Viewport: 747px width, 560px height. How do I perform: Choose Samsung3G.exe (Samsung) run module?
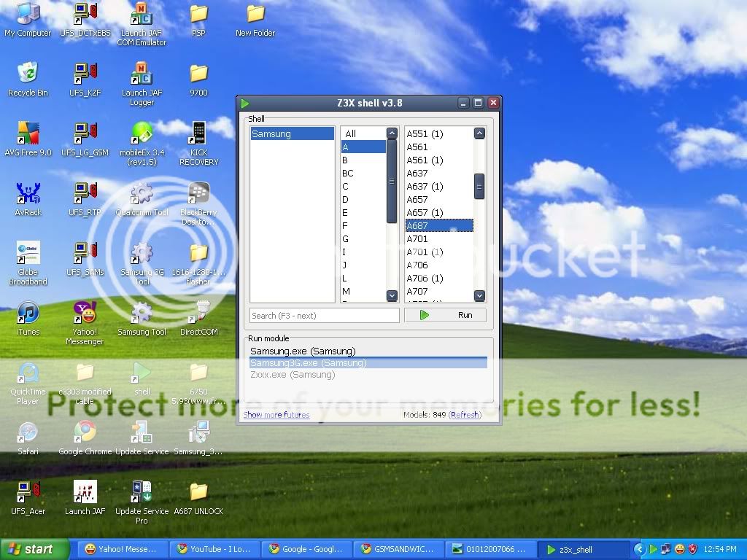click(x=368, y=363)
